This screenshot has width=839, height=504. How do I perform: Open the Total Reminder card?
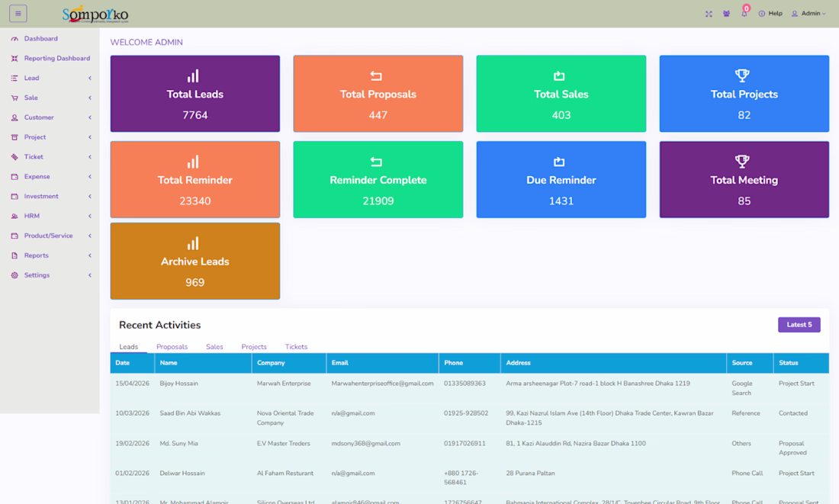pyautogui.click(x=195, y=180)
